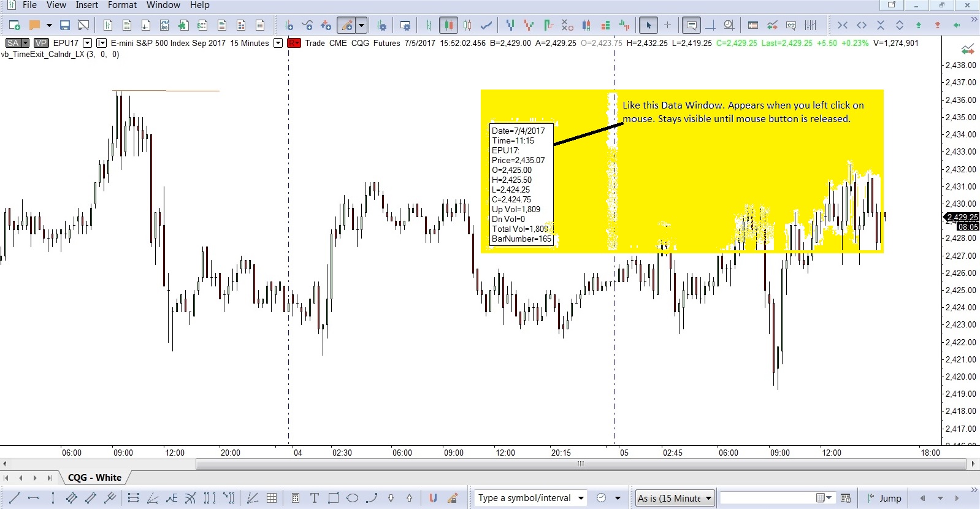Open the red R data status dropdown
980x509 pixels.
coord(294,43)
